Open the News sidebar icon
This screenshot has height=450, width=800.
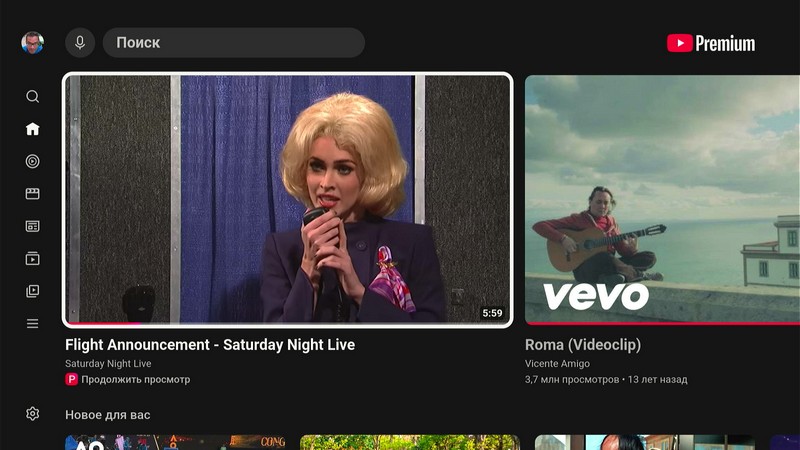coord(33,226)
